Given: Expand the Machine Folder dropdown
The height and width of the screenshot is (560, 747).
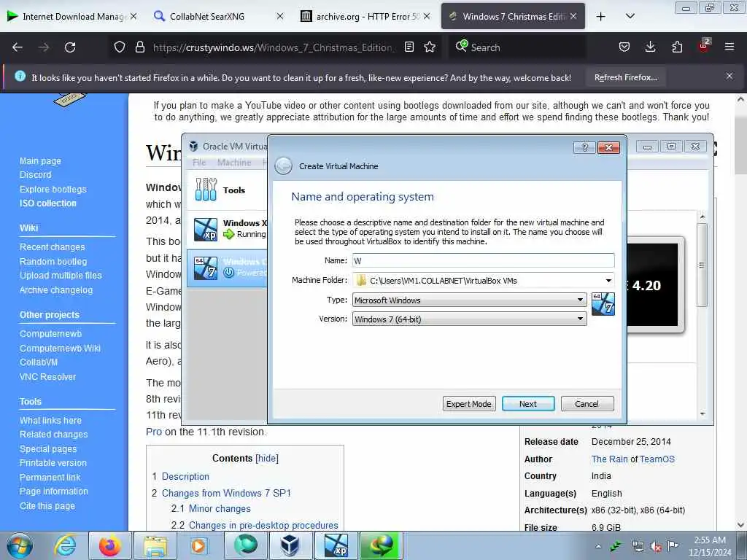Looking at the screenshot, I should coord(608,281).
